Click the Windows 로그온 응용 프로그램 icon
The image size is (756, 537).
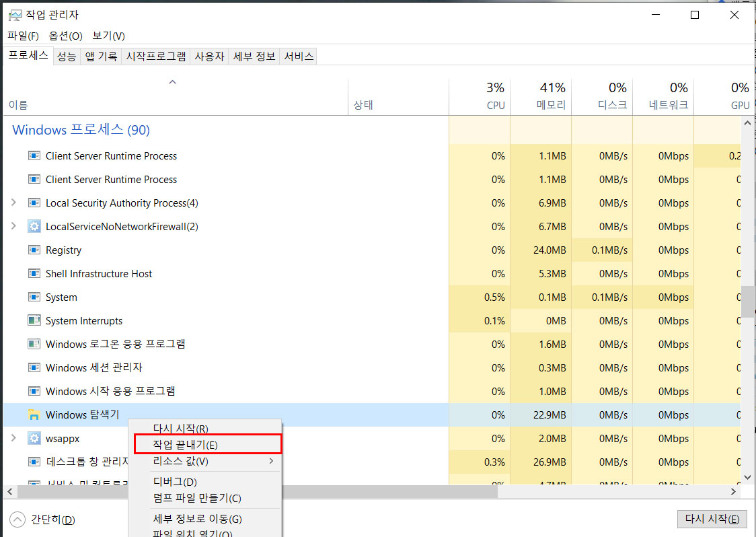(34, 344)
